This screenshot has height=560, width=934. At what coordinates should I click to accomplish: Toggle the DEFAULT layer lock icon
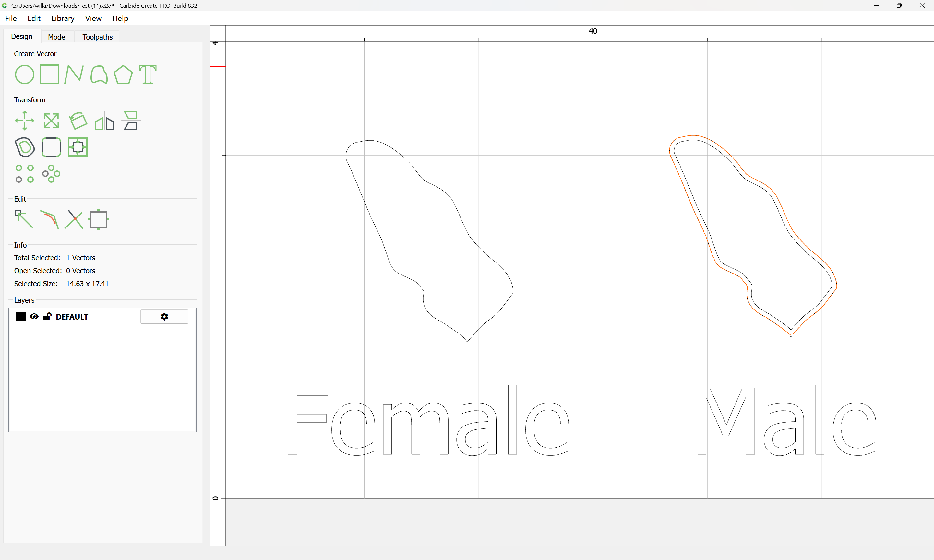pyautogui.click(x=47, y=316)
